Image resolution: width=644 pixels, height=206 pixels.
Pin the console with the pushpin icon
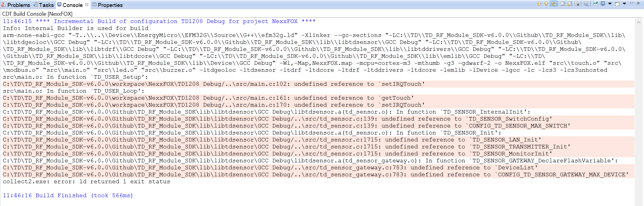pyautogui.click(x=595, y=4)
